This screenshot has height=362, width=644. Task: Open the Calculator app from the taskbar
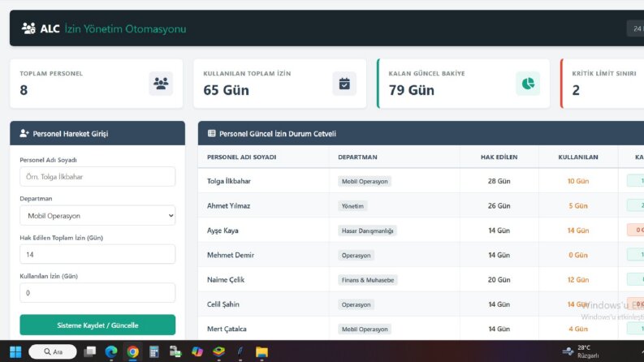pos(154,351)
